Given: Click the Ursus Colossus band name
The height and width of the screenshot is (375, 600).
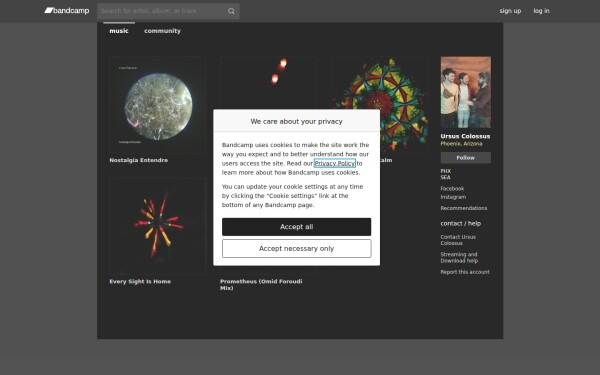Looking at the screenshot, I should 465,136.
